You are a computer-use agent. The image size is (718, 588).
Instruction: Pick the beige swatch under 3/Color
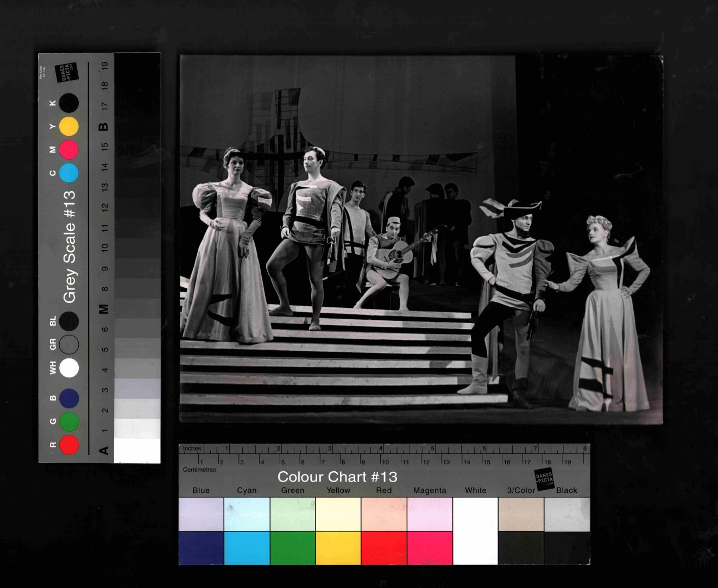click(x=521, y=514)
